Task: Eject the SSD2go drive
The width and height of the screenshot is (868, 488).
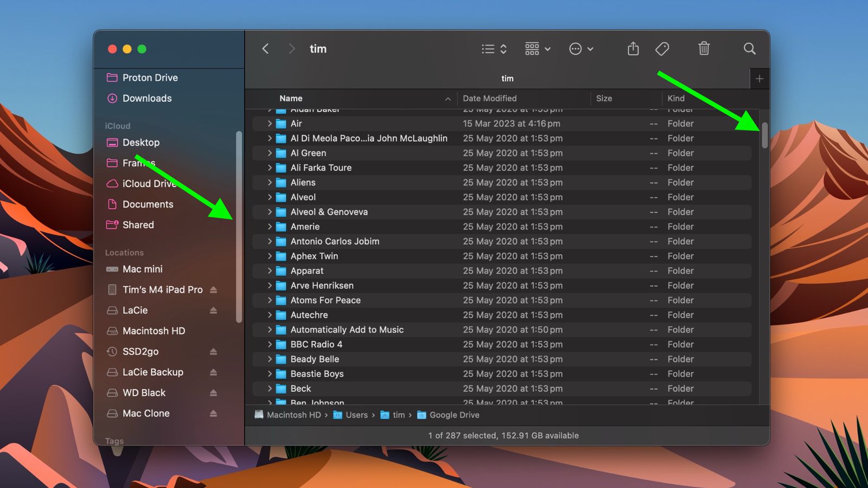Action: pos(213,351)
